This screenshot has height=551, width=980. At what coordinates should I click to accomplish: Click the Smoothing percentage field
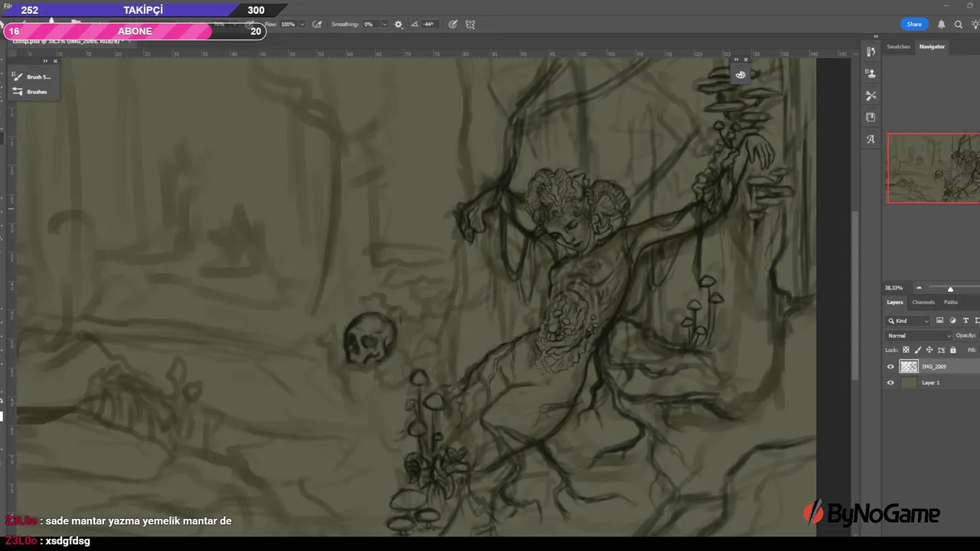click(370, 24)
